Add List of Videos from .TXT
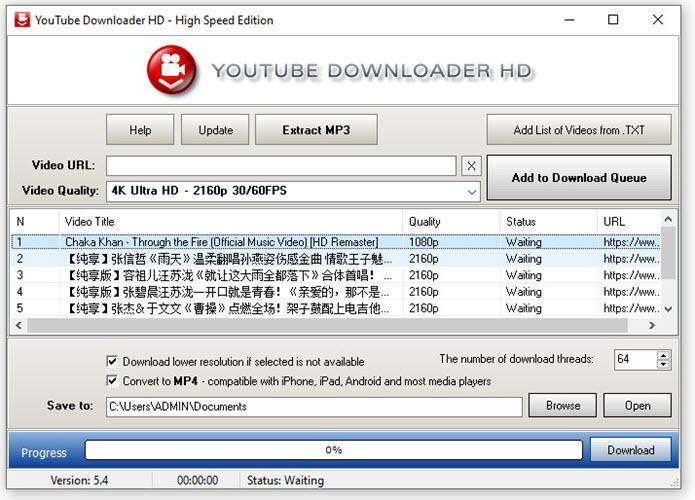Viewport: 695px width, 500px height. pos(579,130)
